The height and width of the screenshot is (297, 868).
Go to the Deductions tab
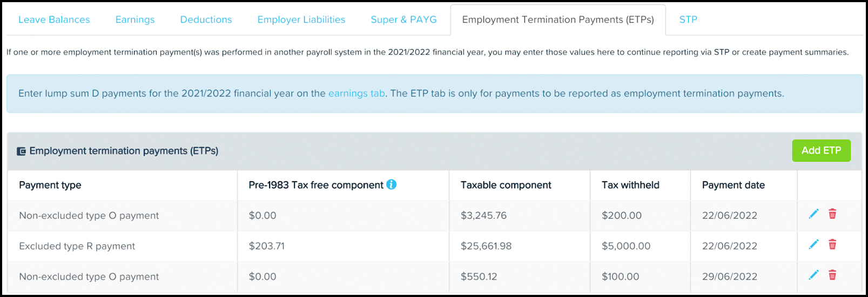pos(206,19)
